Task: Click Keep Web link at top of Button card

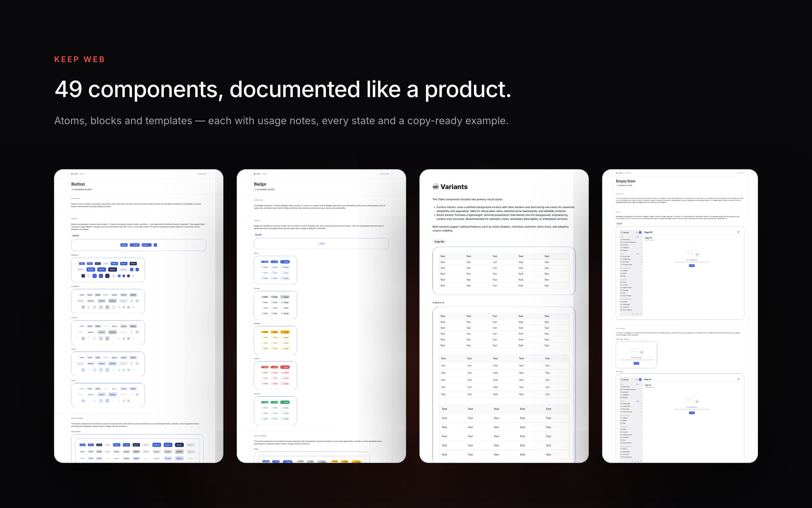Action: [x=202, y=174]
